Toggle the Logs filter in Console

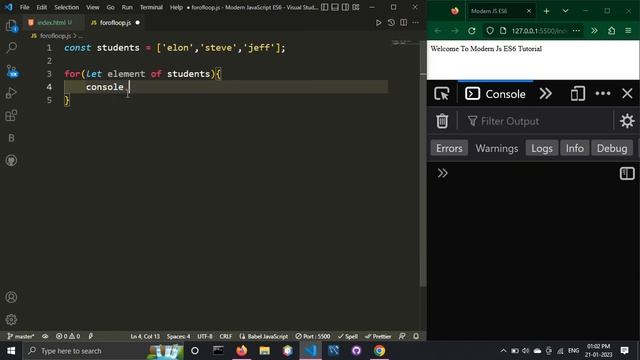pyautogui.click(x=542, y=148)
